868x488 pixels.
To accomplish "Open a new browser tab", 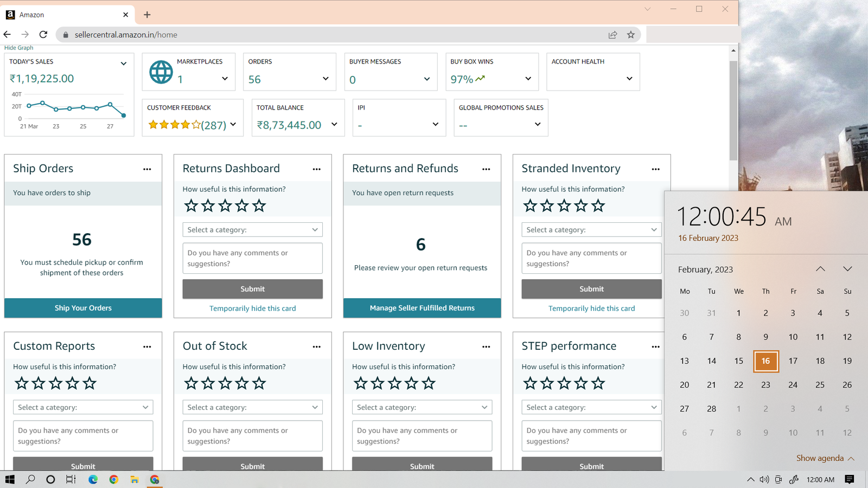I will coord(147,15).
